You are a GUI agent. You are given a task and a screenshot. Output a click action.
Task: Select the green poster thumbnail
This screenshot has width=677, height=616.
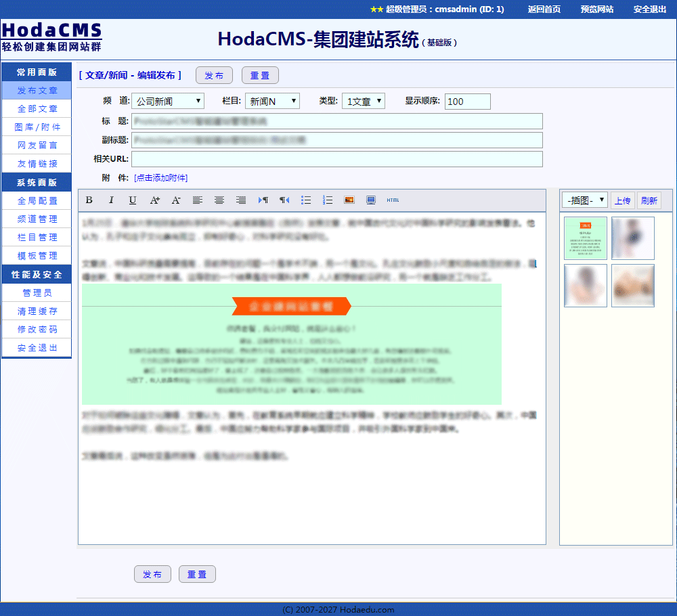(x=586, y=238)
